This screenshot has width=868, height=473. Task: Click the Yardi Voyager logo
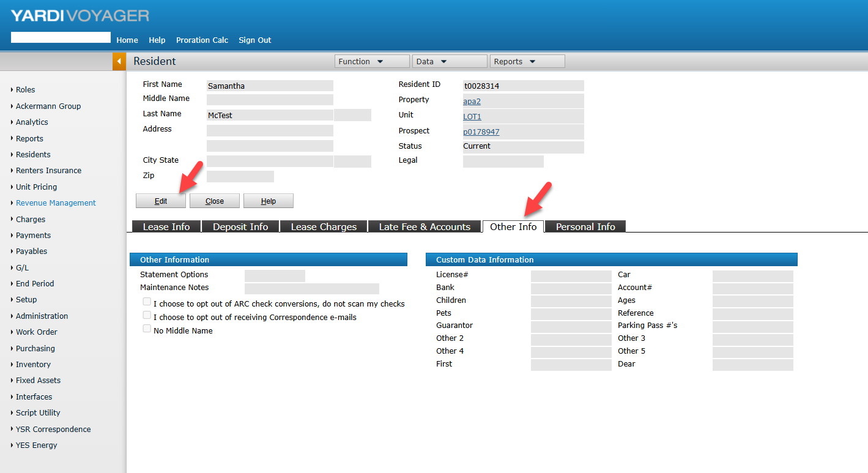(80, 15)
